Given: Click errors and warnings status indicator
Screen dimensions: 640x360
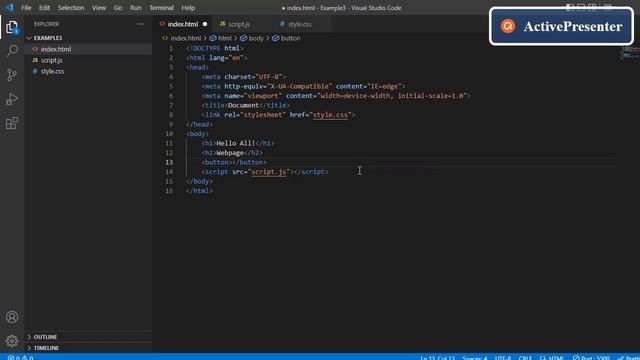Looking at the screenshot, I should (20, 358).
